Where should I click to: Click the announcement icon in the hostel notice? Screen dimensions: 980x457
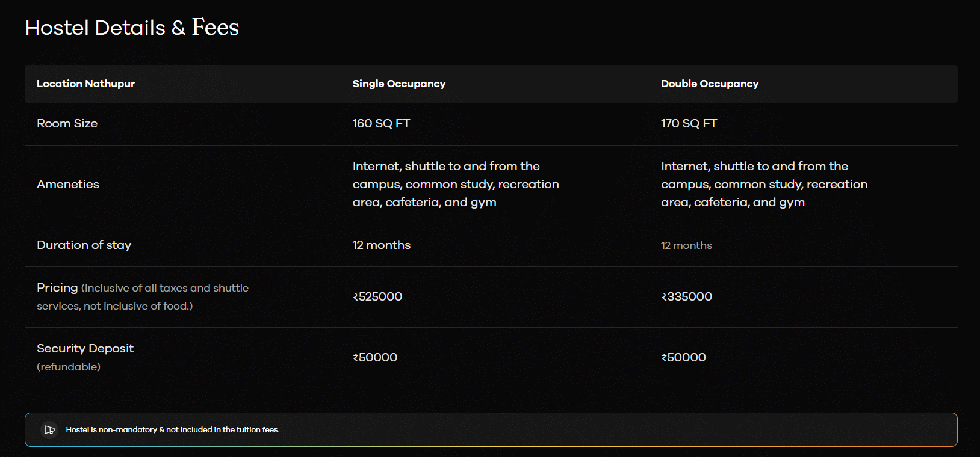[x=49, y=430]
